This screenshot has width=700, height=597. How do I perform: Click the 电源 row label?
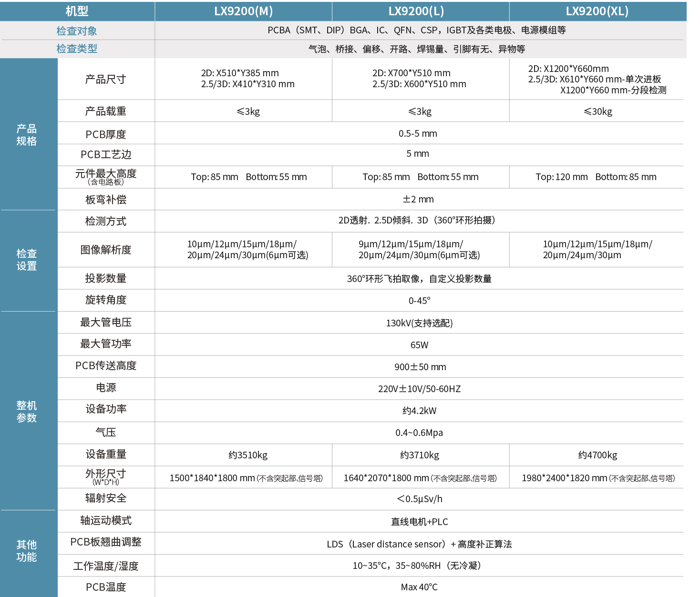pyautogui.click(x=106, y=387)
